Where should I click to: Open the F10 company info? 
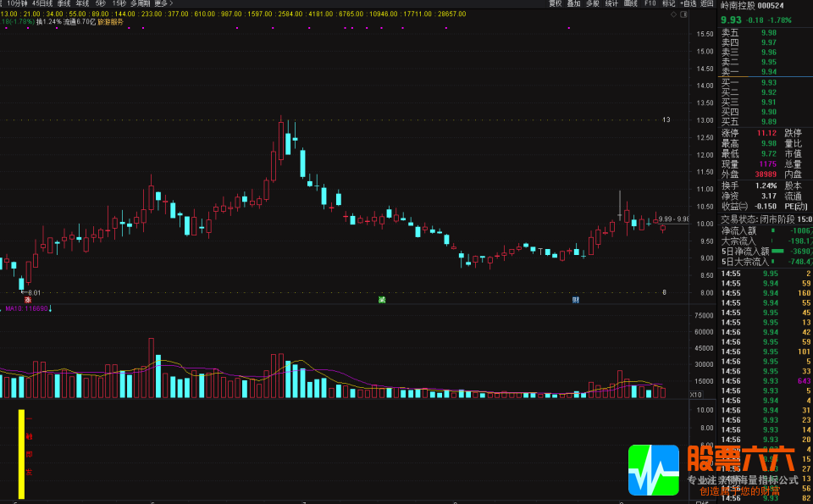(x=650, y=3)
